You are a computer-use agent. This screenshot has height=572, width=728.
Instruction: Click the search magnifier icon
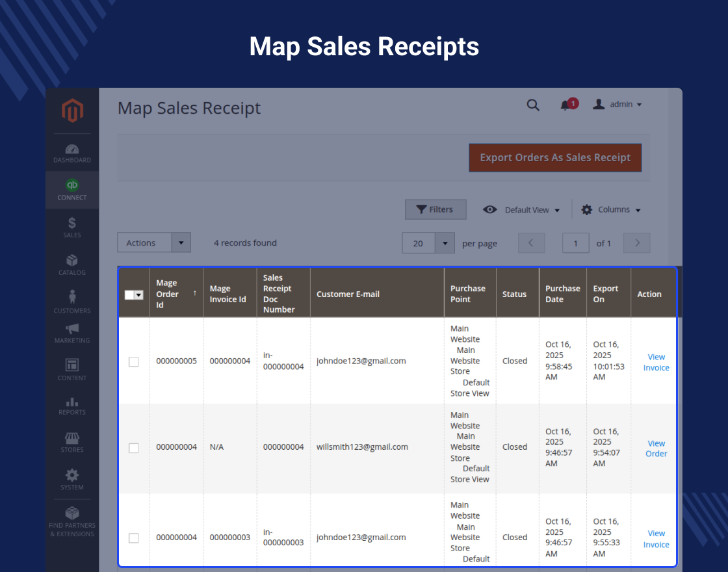[x=533, y=105]
